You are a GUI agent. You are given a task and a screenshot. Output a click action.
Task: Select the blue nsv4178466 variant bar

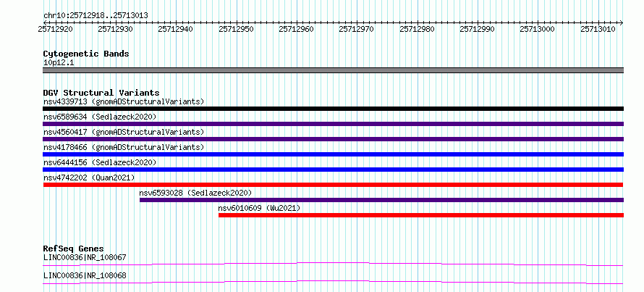[333, 154]
